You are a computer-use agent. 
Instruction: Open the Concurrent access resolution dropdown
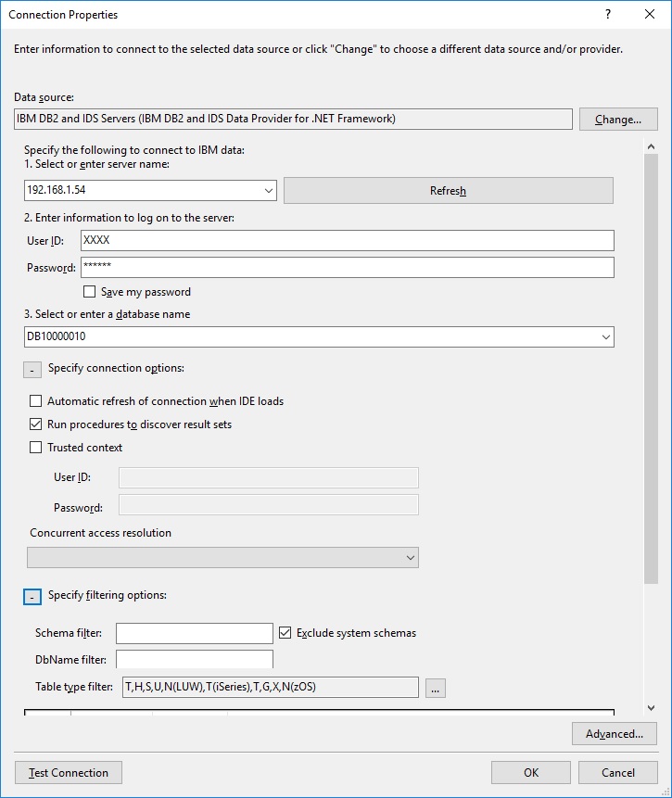(x=223, y=558)
